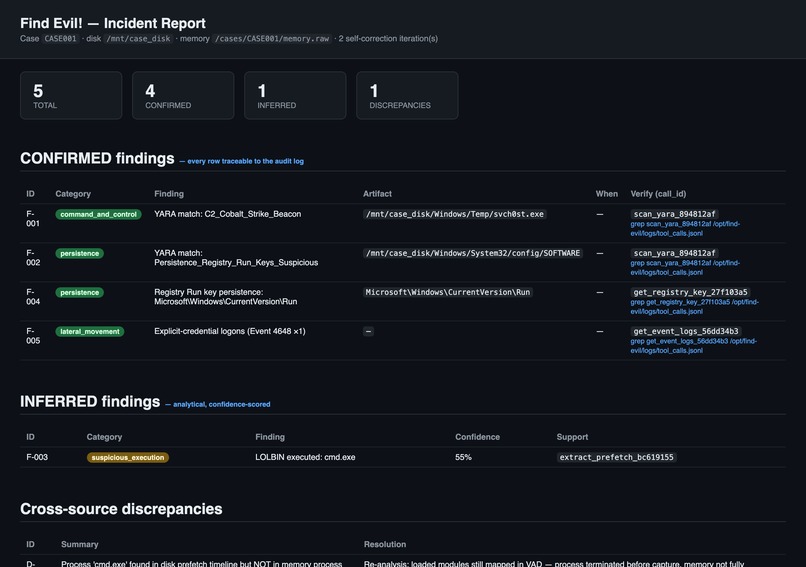Click the Category column header in confirmed table

coord(73,194)
